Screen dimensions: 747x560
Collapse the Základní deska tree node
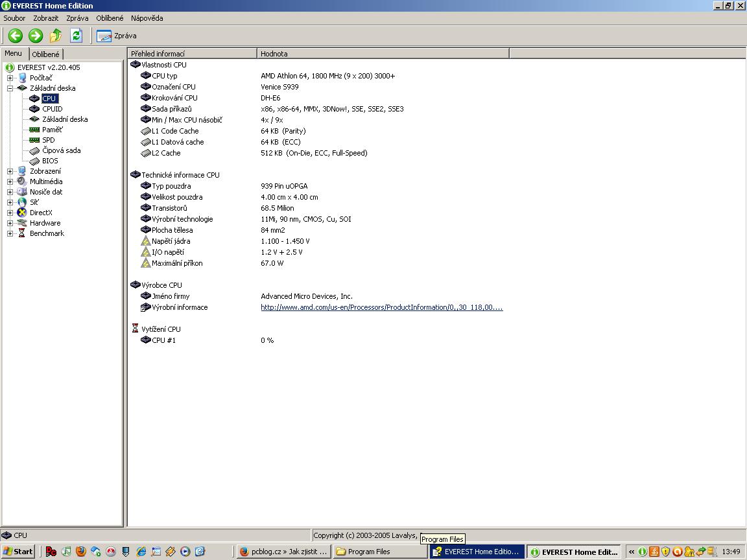pos(10,88)
